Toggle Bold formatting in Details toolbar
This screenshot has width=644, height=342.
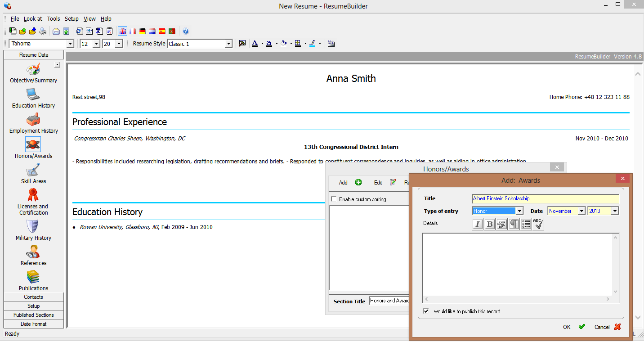pos(490,224)
